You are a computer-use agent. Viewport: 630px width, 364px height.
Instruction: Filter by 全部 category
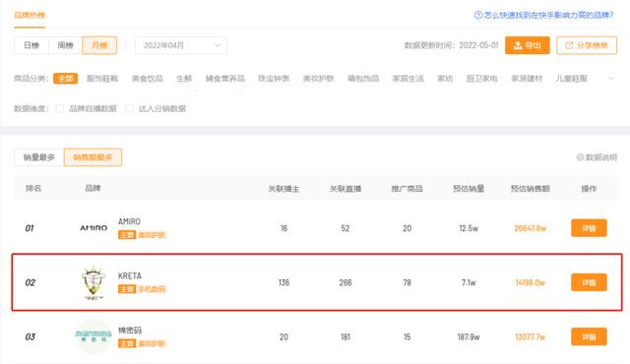65,79
